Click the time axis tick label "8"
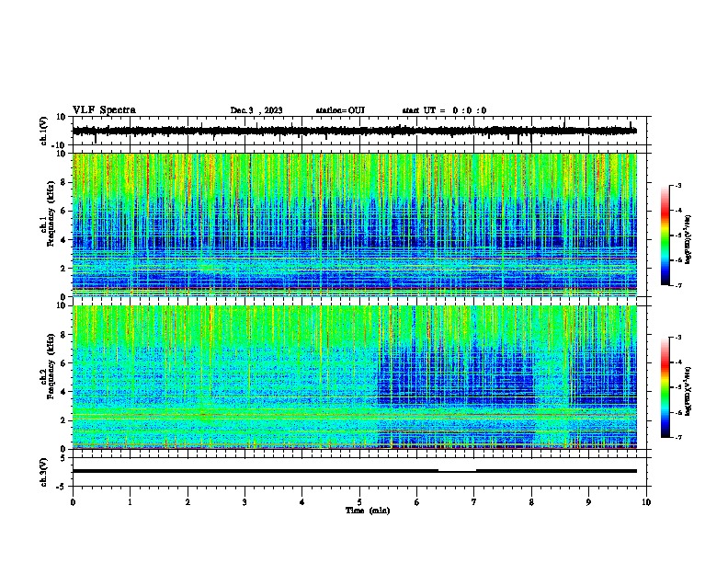The width and height of the screenshot is (728, 563). tap(531, 502)
